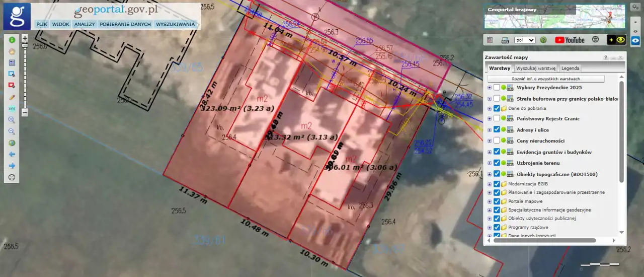Uncheck the Uzbrojenie terenu layer

(497, 163)
